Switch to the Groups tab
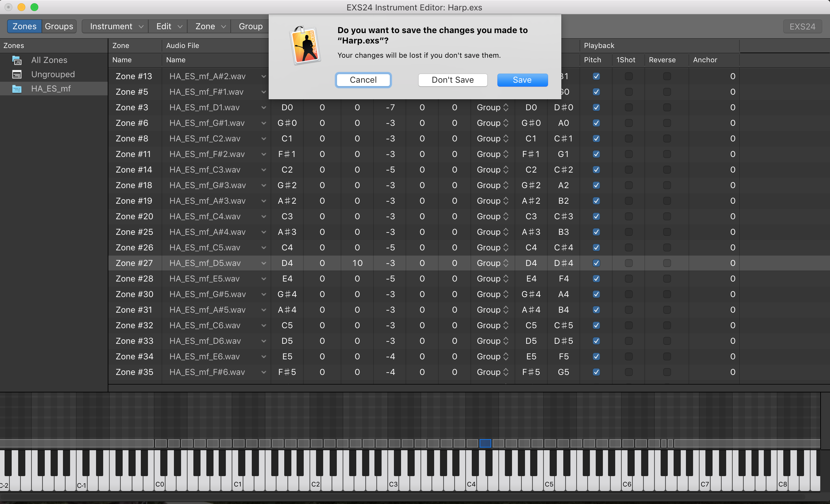This screenshot has width=830, height=504. pyautogui.click(x=59, y=26)
